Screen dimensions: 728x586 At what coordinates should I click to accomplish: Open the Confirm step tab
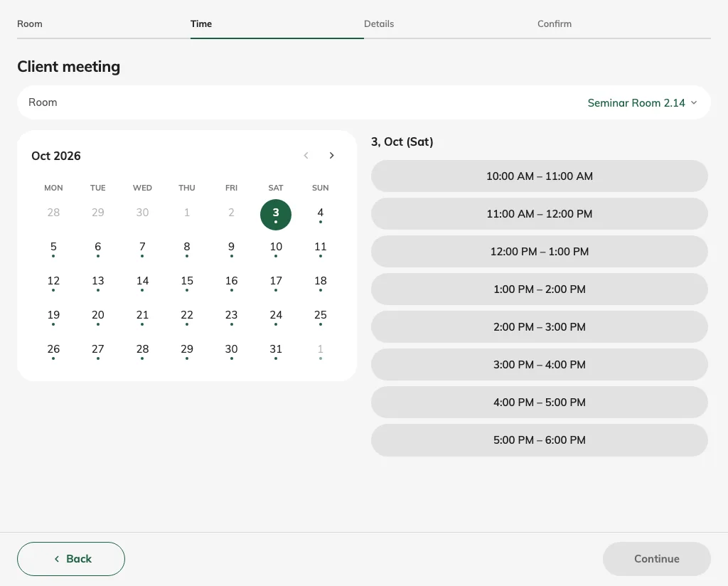tap(555, 23)
